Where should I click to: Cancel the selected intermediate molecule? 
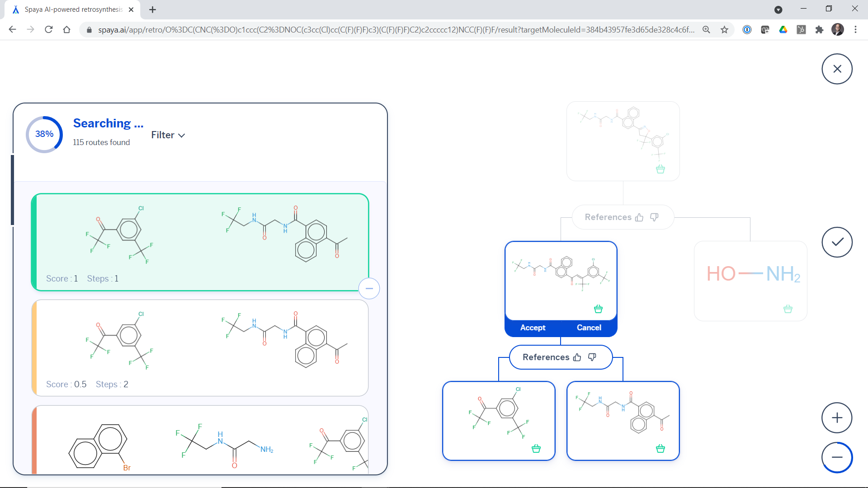point(589,328)
